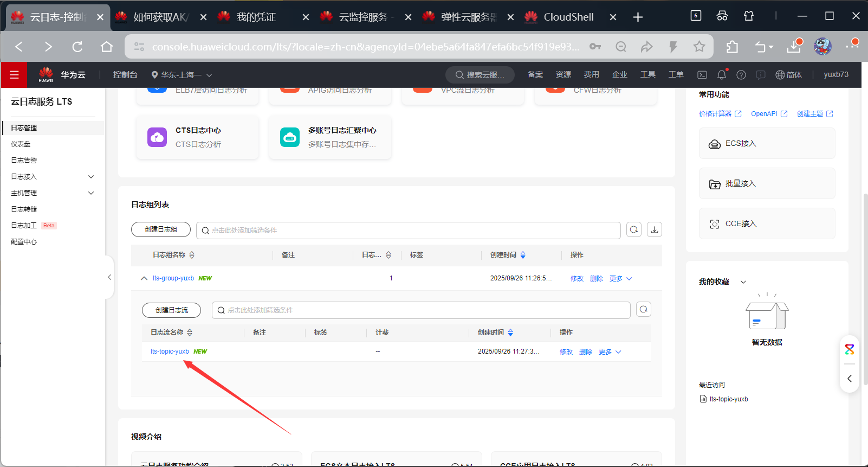Click the 创建日志流 button
Viewport: 868px width, 467px height.
click(x=171, y=310)
